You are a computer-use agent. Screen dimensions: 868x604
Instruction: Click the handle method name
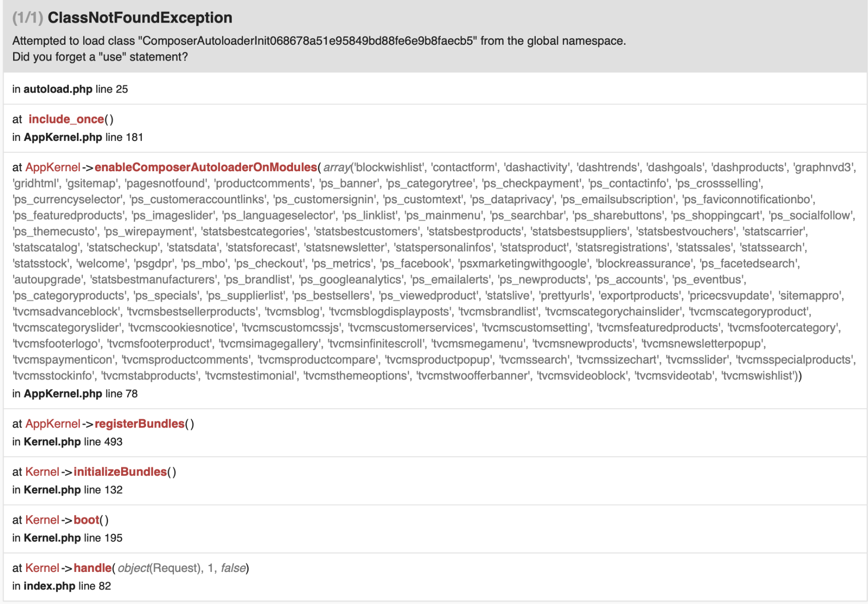tap(92, 568)
